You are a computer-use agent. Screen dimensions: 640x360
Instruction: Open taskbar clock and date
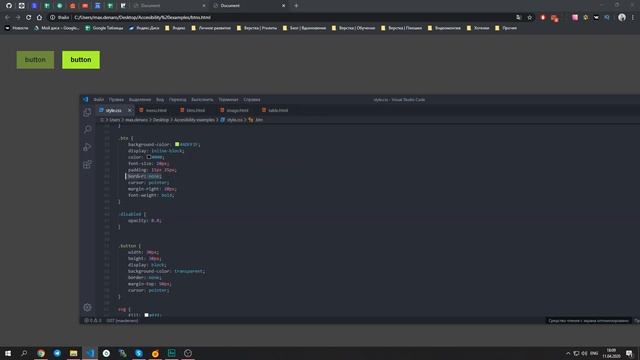coord(611,353)
